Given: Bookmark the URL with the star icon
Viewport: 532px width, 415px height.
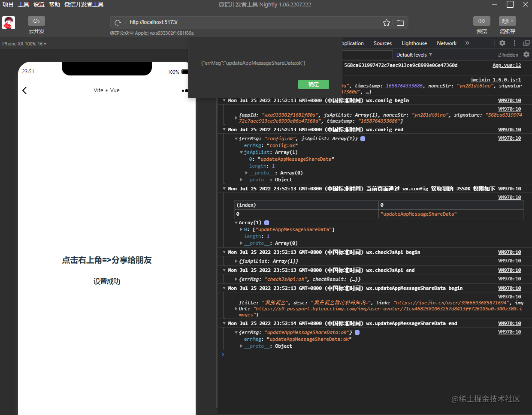Looking at the screenshot, I should pos(387,23).
